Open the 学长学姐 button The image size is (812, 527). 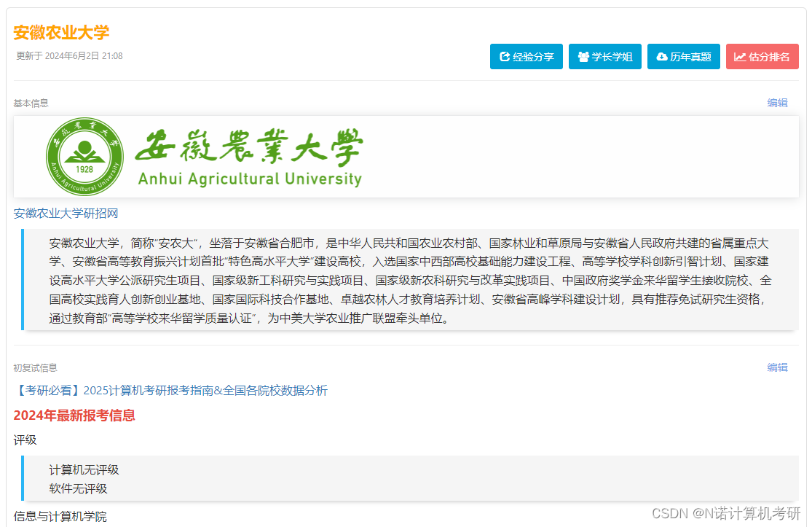605,56
